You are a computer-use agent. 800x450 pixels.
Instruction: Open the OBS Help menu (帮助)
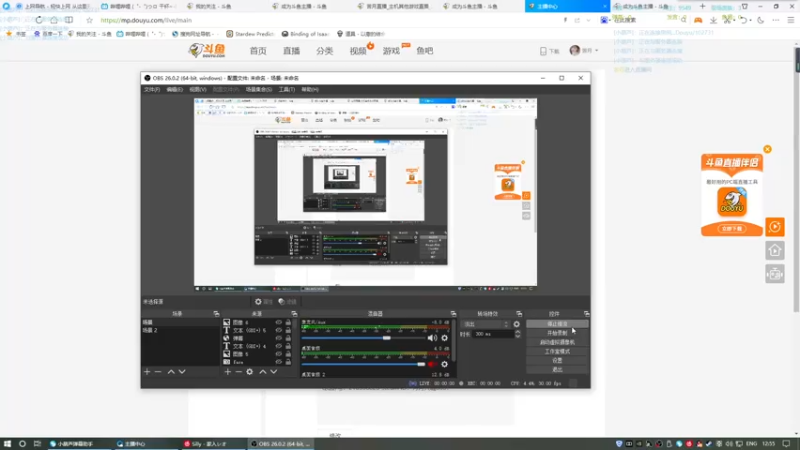click(310, 89)
